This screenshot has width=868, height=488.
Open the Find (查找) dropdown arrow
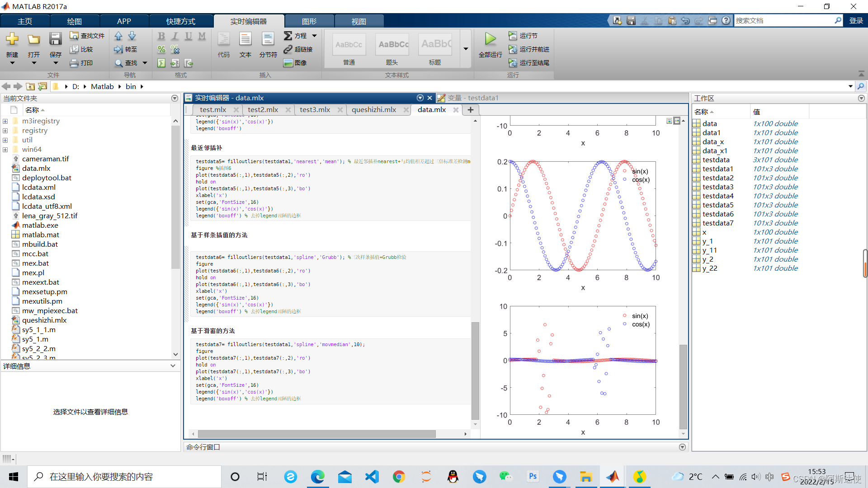(x=145, y=63)
